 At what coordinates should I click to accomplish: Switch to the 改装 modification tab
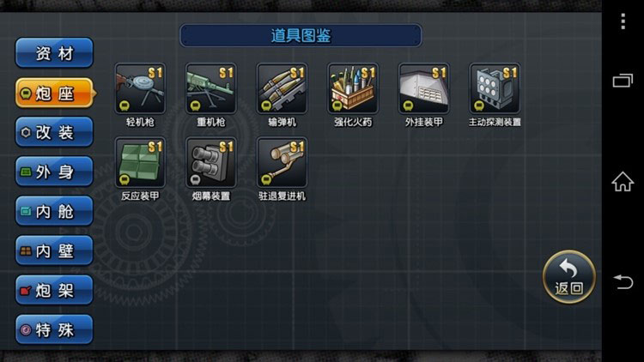54,132
